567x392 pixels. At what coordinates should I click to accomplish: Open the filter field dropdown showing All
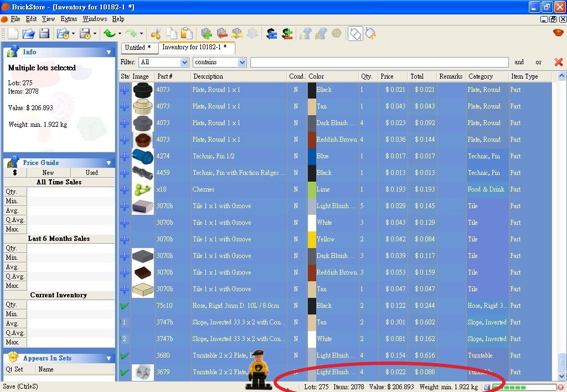click(x=184, y=62)
